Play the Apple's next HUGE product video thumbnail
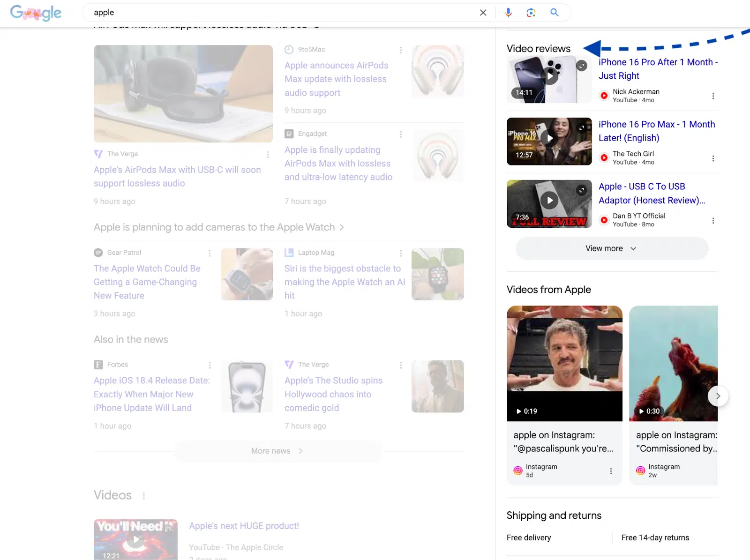 [x=135, y=539]
